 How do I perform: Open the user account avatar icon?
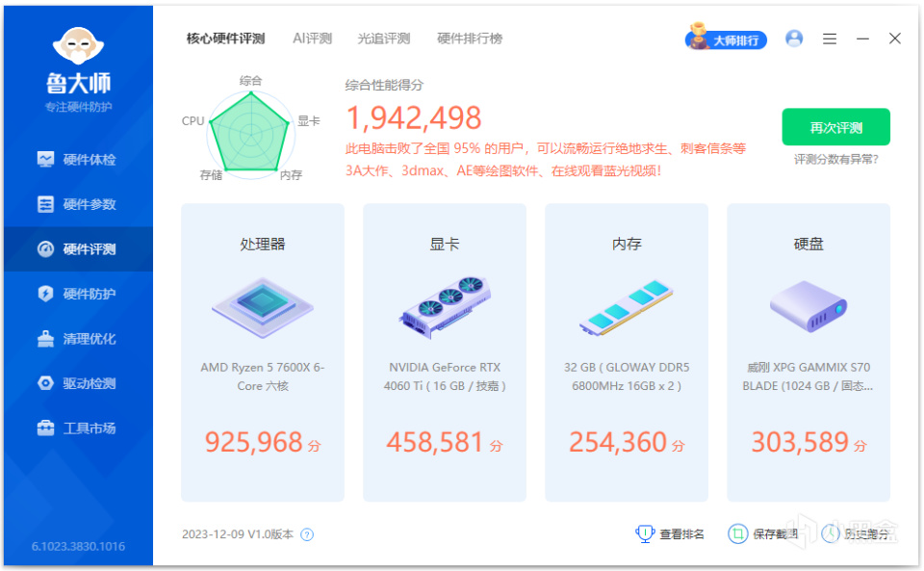794,39
